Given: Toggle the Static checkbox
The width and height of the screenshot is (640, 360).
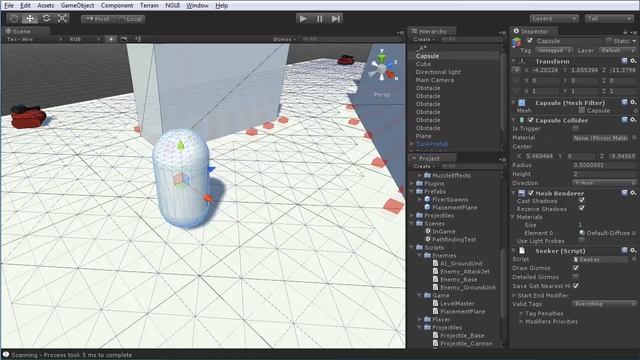Looking at the screenshot, I should tap(609, 40).
